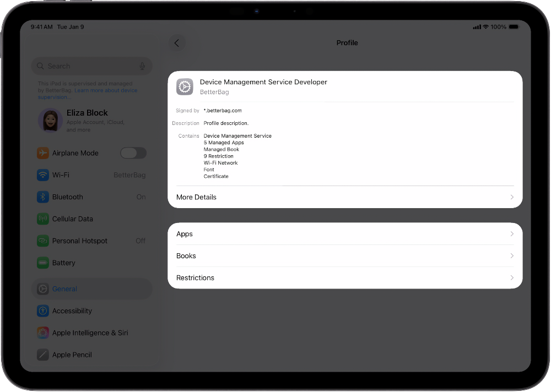Select the Apple Intelligence & Siri icon
This screenshot has height=392, width=551.
tap(43, 333)
